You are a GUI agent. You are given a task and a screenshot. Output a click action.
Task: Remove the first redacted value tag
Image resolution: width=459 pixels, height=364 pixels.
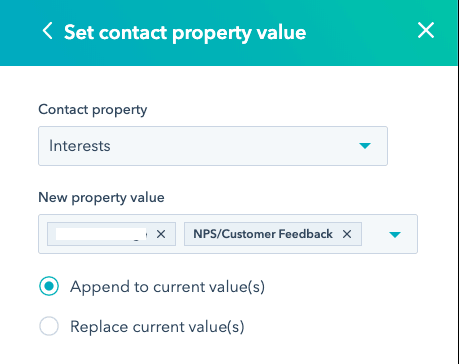[x=161, y=234]
